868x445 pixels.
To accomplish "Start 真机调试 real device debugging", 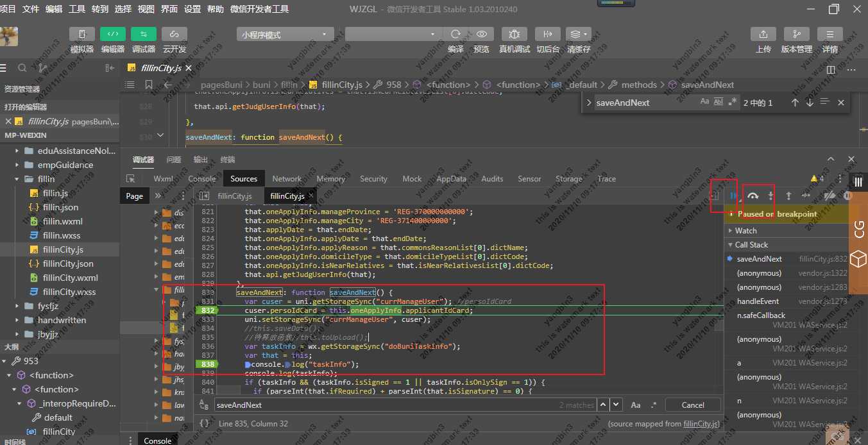I will point(515,34).
